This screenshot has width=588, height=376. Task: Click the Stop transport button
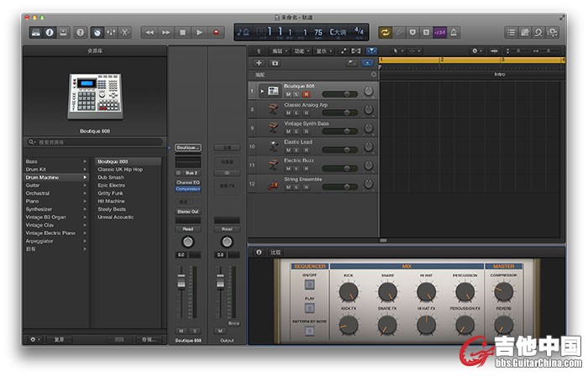pos(182,33)
